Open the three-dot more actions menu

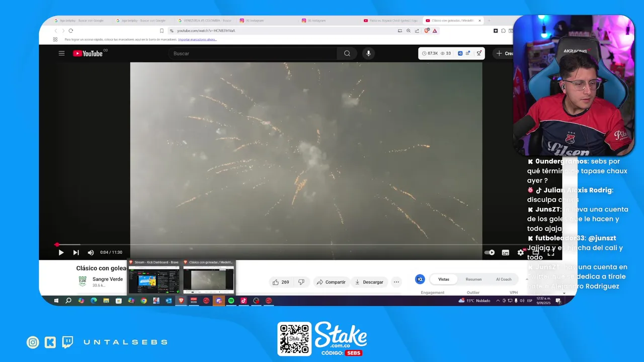396,282
